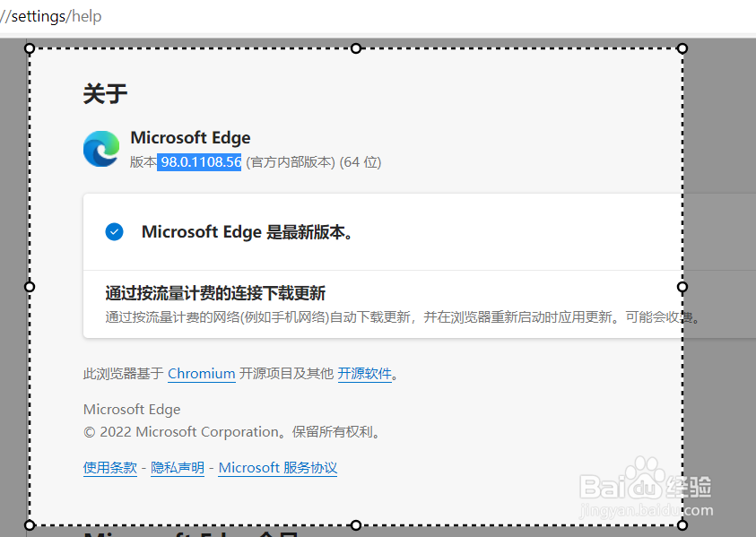Open the Chromium link
Viewport: 756px width, 537px height.
(202, 374)
